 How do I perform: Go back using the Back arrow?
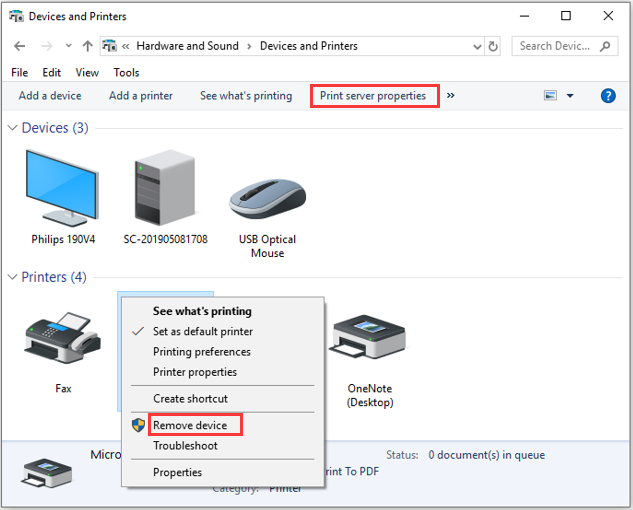(19, 46)
